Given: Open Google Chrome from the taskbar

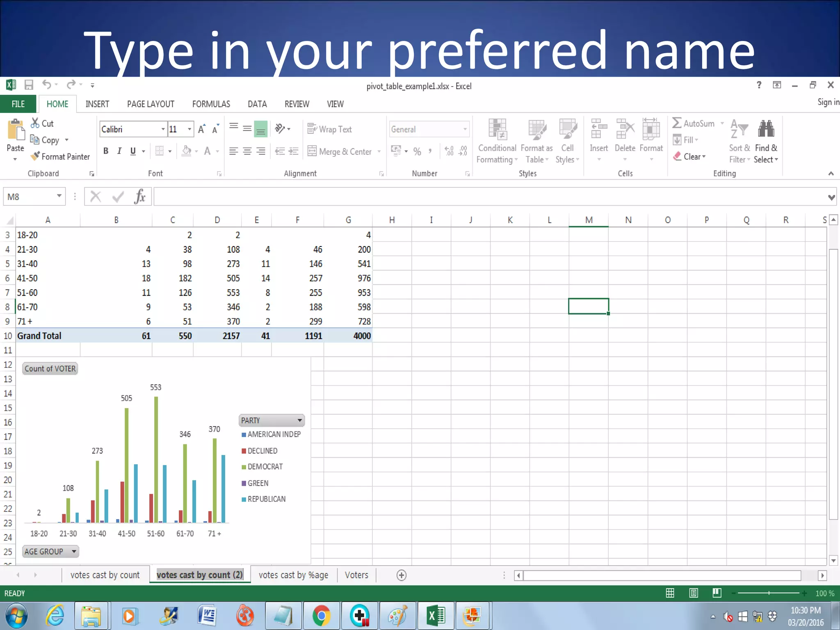Looking at the screenshot, I should pos(322,616).
